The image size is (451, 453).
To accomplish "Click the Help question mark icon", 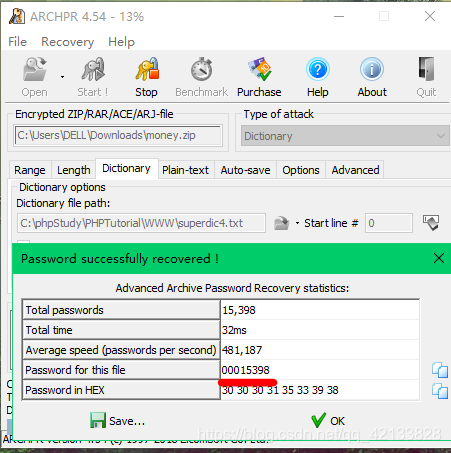I will 318,69.
